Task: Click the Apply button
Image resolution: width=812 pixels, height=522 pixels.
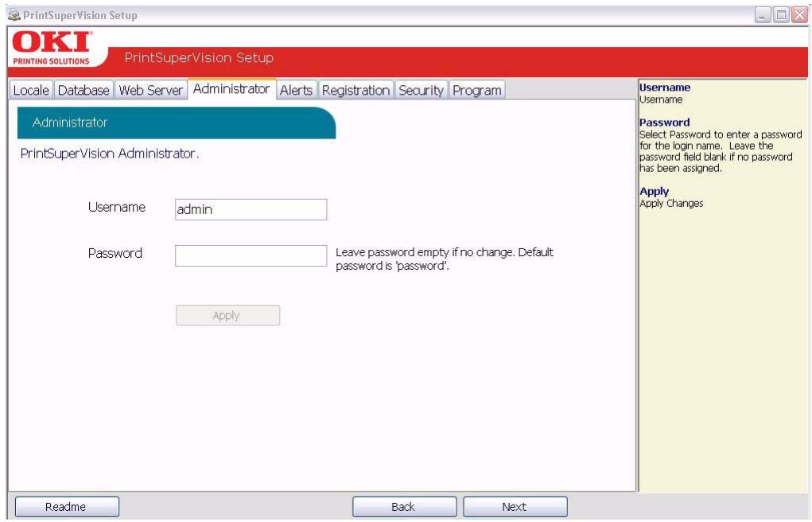Action: click(228, 315)
